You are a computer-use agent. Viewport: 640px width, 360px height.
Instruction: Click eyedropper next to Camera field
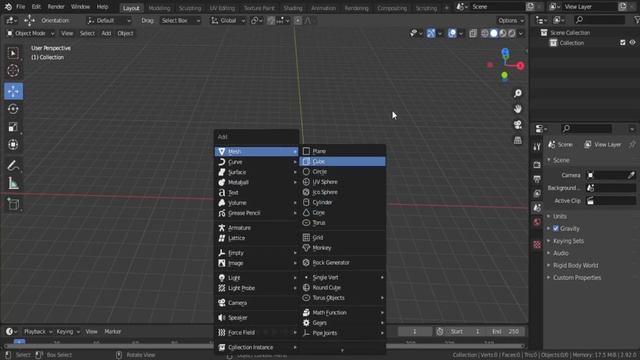(x=631, y=175)
